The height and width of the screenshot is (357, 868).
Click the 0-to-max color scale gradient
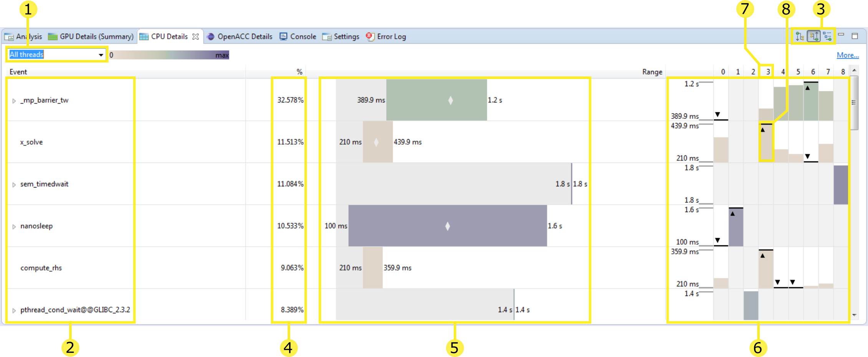click(169, 55)
